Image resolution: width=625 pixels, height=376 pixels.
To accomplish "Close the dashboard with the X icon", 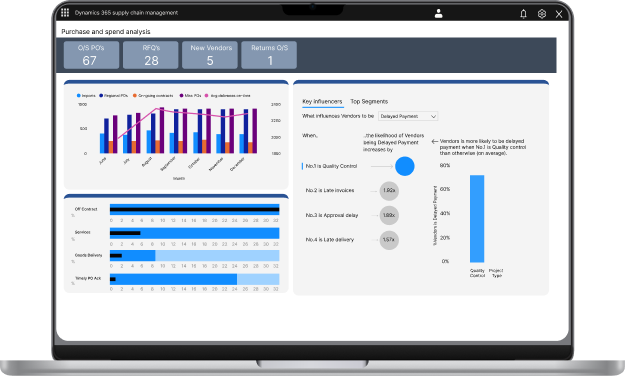I will [559, 14].
